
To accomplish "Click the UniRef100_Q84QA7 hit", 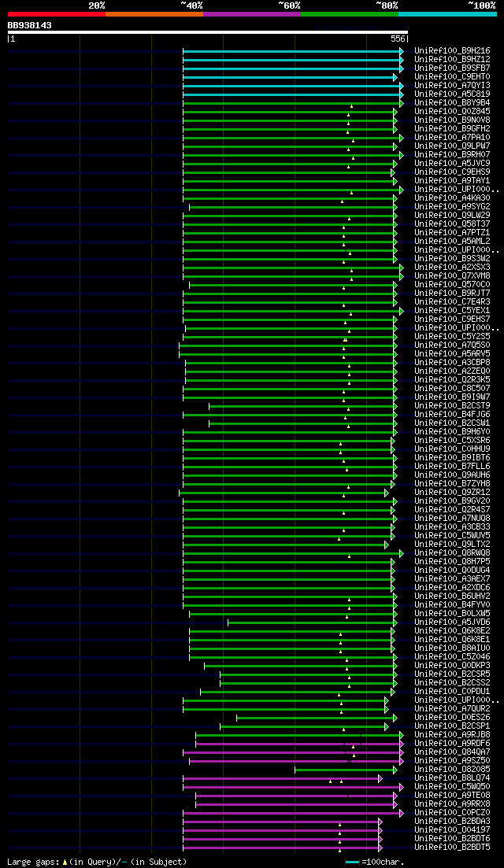I will pos(452,752).
